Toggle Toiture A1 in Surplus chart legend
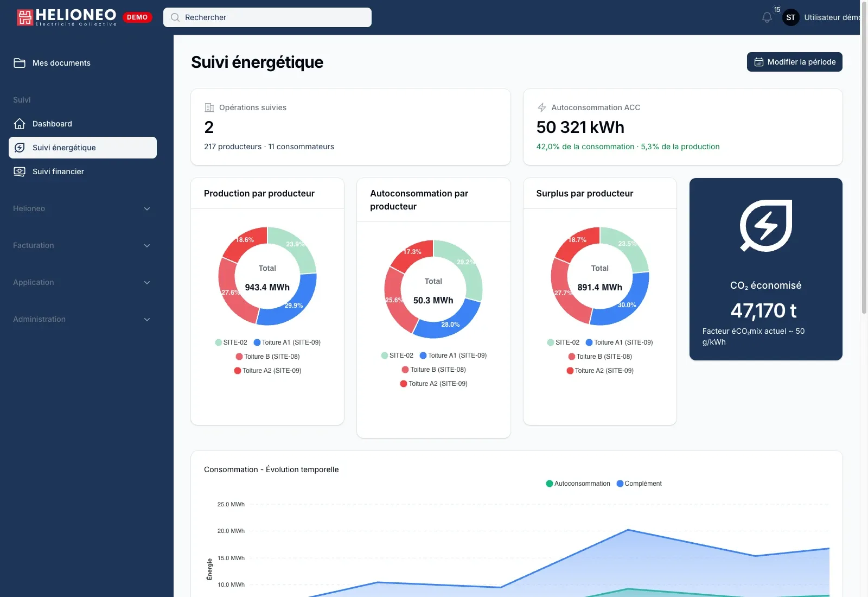Screen dimensions: 868x597 click(619, 342)
